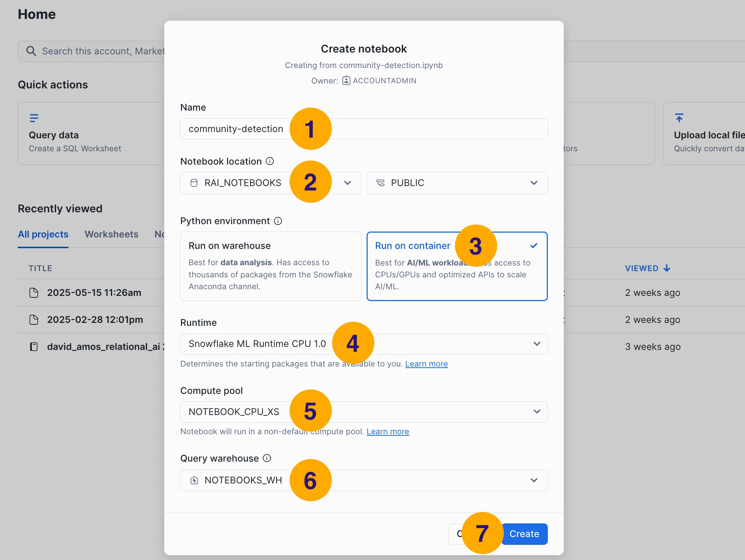Click notebook icon beside david_amos_relational_ai
745x560 pixels.
pyautogui.click(x=34, y=347)
